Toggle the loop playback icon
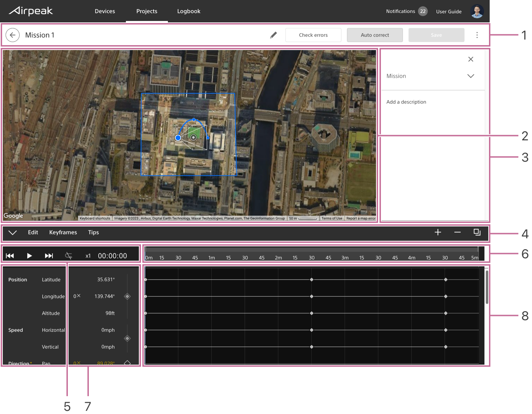 (x=69, y=256)
